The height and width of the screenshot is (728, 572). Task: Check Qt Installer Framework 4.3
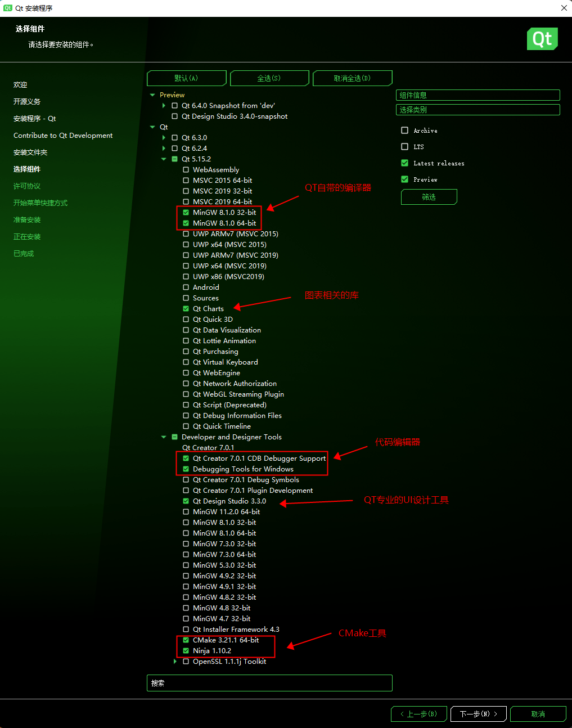pyautogui.click(x=186, y=630)
